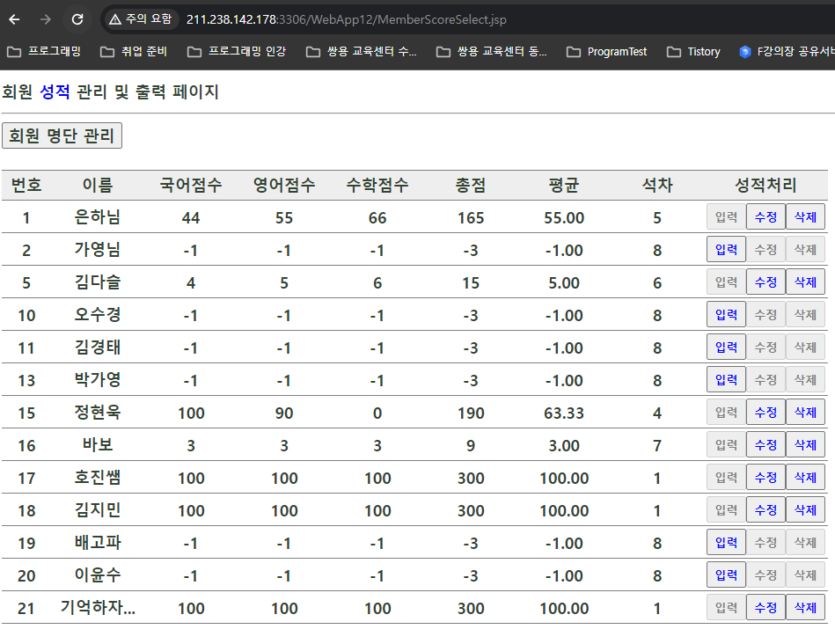
Task: Click 입력 button for 배고파 row
Action: pyautogui.click(x=726, y=542)
